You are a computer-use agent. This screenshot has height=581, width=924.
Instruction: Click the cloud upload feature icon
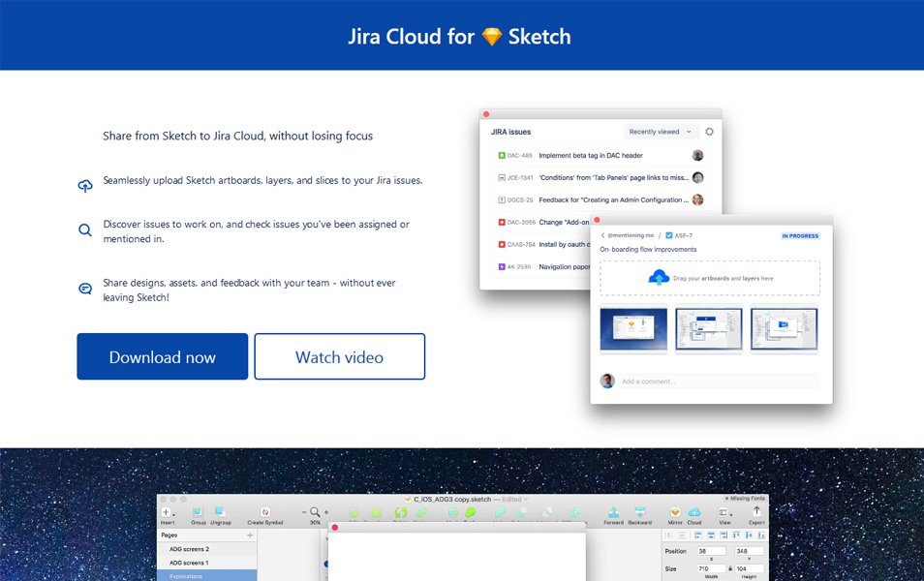pyautogui.click(x=85, y=186)
